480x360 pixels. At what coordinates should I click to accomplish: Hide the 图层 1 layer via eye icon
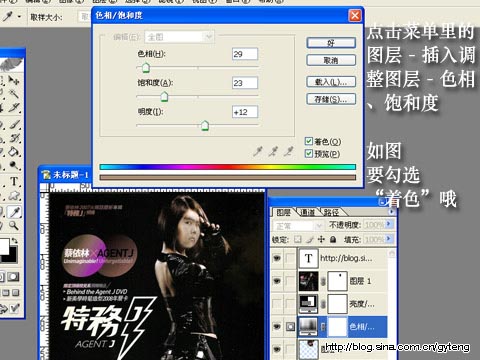[x=277, y=281]
